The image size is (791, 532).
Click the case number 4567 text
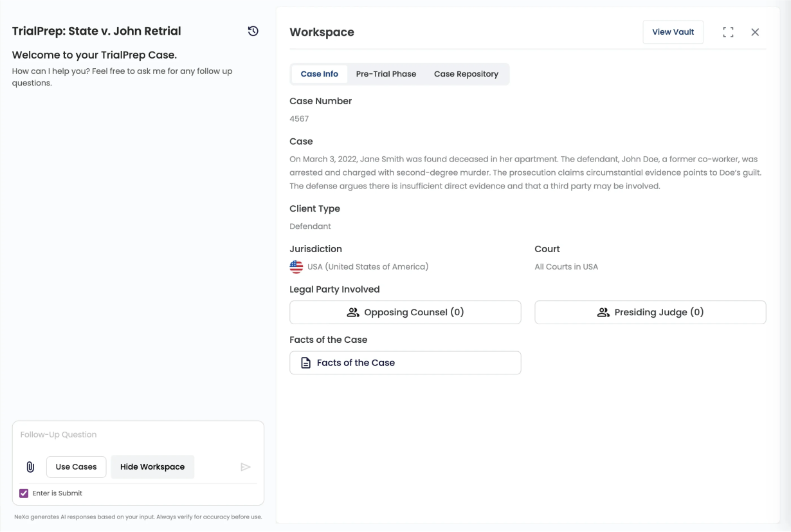299,119
